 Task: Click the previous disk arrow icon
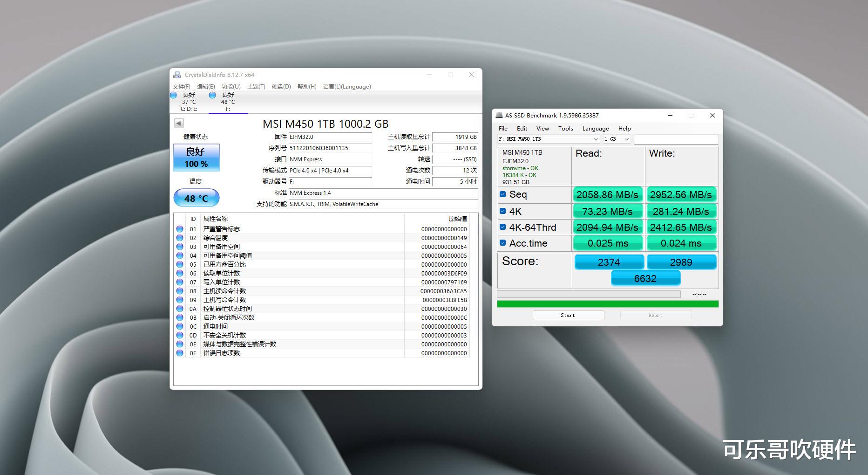point(179,123)
